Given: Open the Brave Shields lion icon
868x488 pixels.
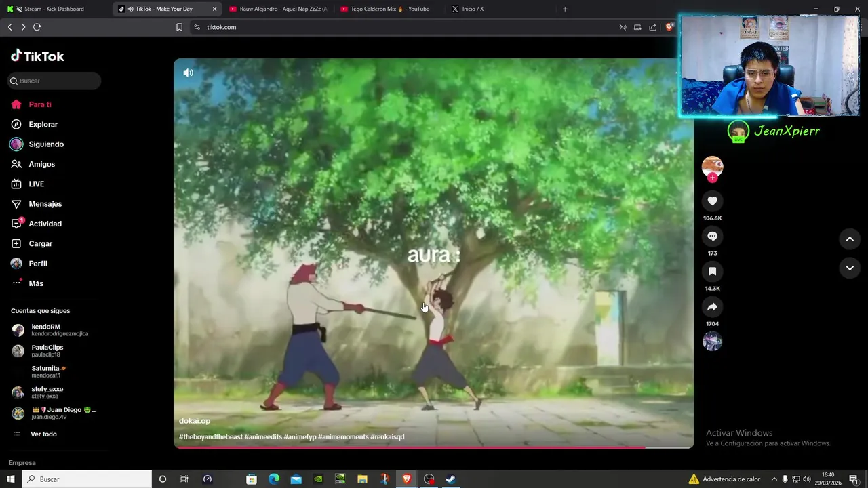Looking at the screenshot, I should pyautogui.click(x=669, y=27).
